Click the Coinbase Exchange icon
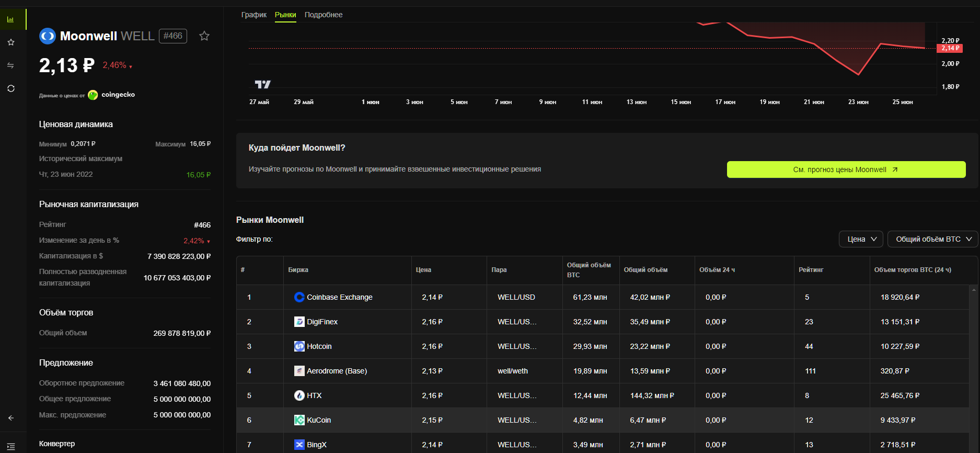This screenshot has height=453, width=980. tap(299, 297)
